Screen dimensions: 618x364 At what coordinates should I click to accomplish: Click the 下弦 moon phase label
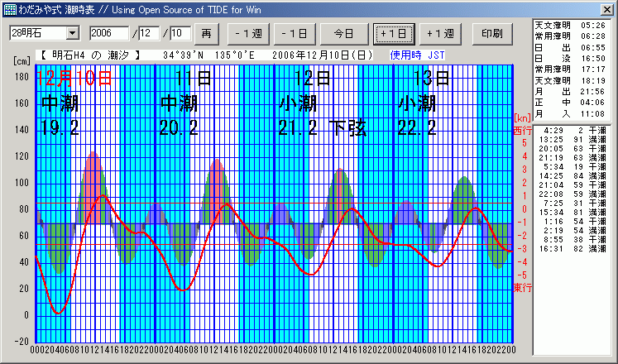click(348, 127)
